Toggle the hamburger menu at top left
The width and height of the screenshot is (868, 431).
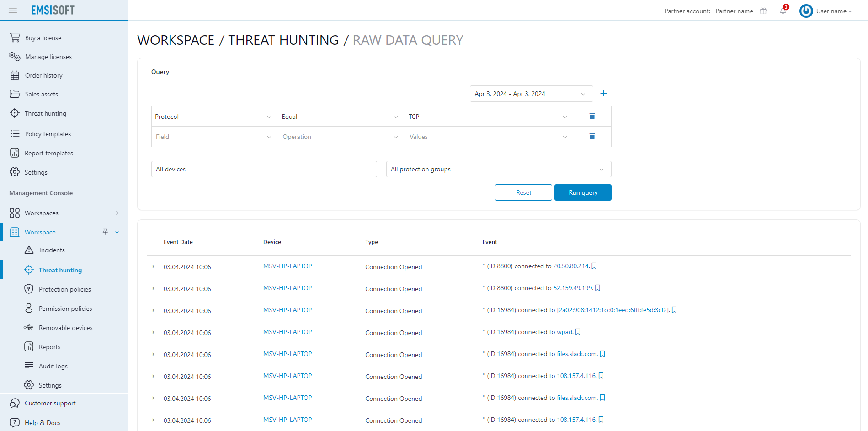tap(13, 10)
